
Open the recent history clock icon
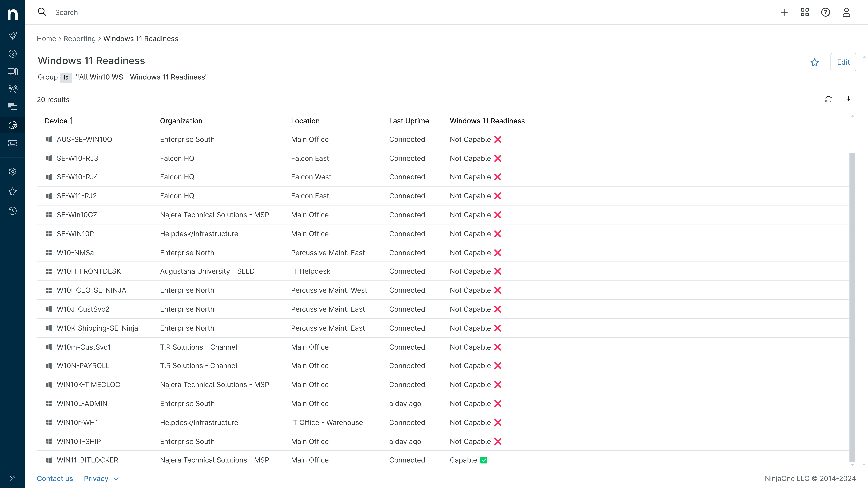[12, 211]
